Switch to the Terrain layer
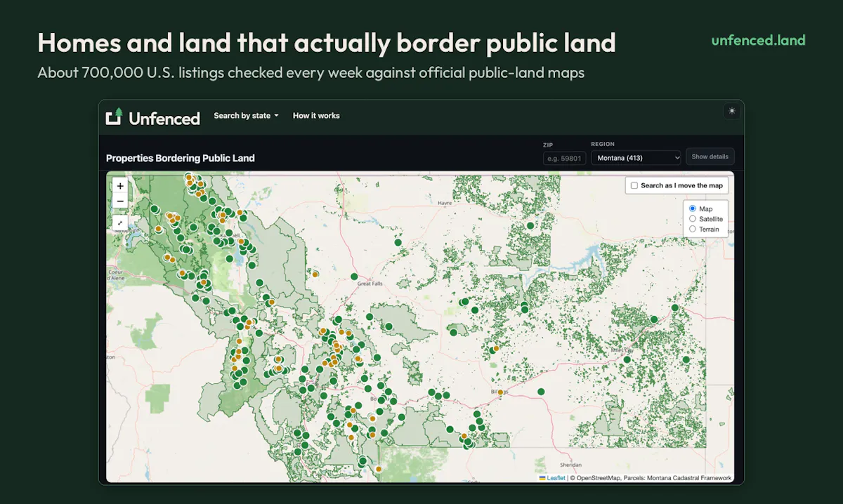Screen dimensions: 843x504 [693, 229]
